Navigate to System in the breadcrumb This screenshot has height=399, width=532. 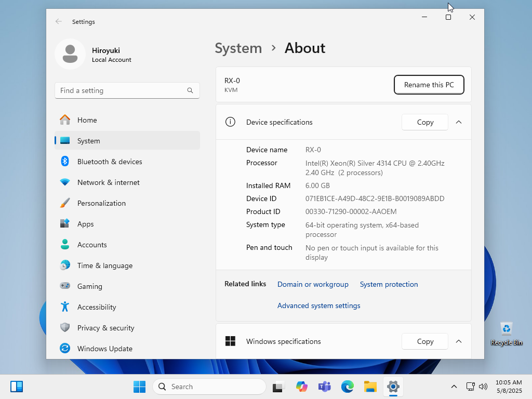[x=238, y=48]
